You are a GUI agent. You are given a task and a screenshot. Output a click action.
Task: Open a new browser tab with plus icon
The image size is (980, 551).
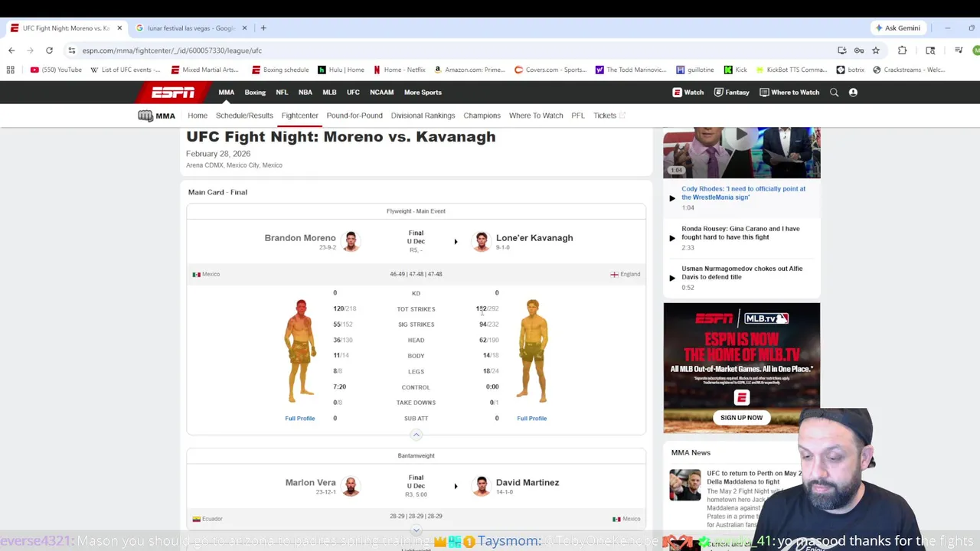tap(263, 28)
